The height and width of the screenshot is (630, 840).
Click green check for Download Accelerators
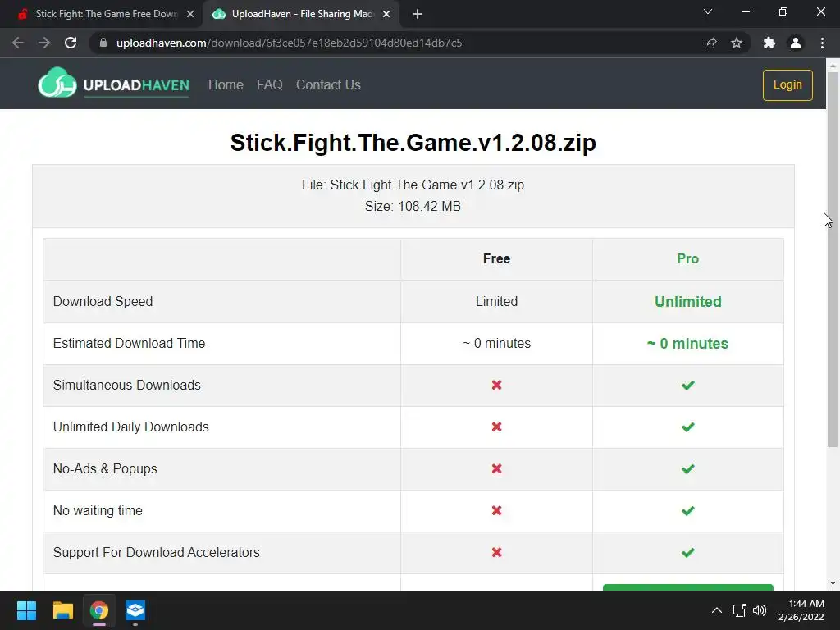688,552
